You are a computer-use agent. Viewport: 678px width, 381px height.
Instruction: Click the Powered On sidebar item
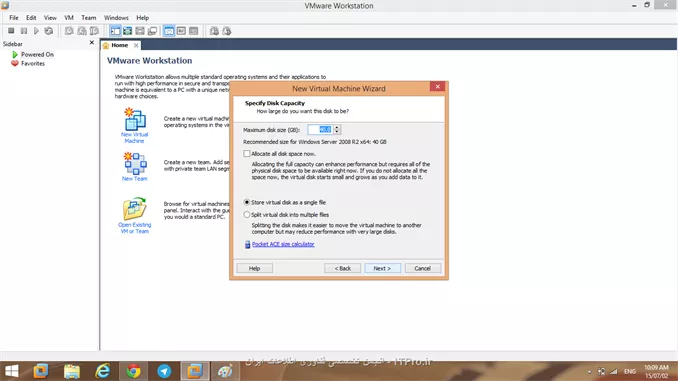37,54
